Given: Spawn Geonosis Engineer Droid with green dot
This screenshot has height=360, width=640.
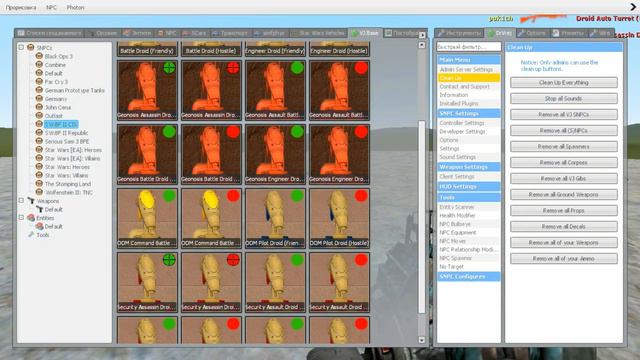Looking at the screenshot, I should click(275, 154).
